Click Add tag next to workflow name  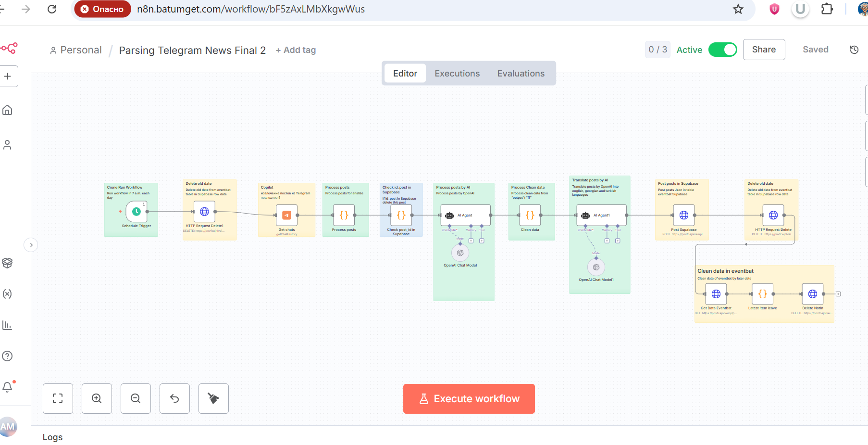296,50
